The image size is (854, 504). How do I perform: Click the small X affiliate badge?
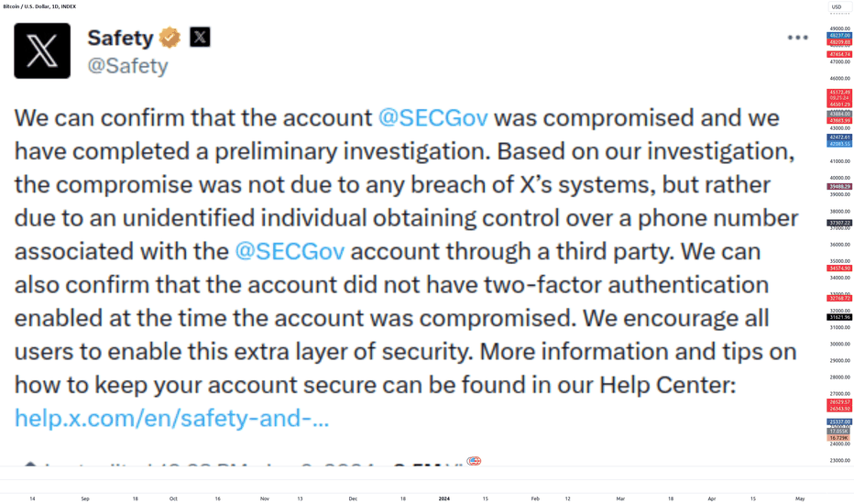pyautogui.click(x=200, y=37)
